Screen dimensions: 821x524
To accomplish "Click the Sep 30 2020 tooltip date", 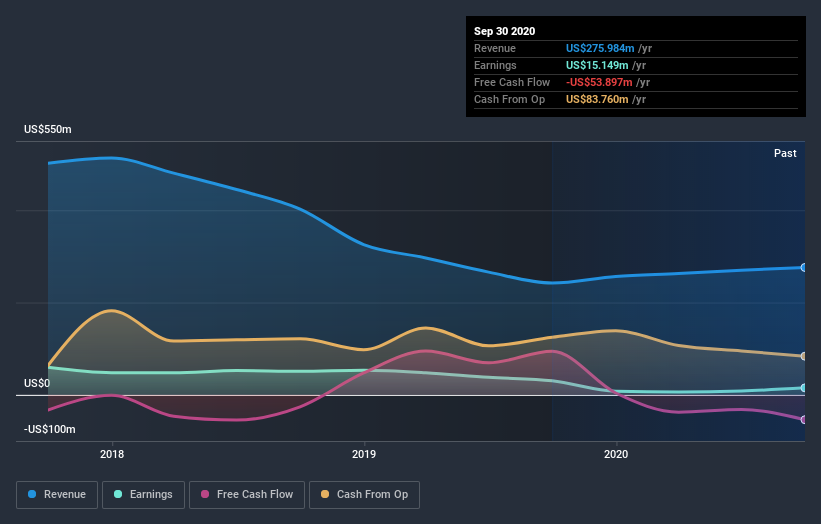I will click(504, 31).
